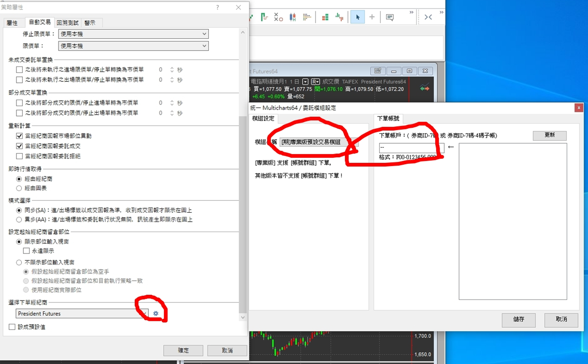Screen dimensions: 588x364
Task: Click the red-green stacked blocks toolbar icon
Action: (x=325, y=17)
